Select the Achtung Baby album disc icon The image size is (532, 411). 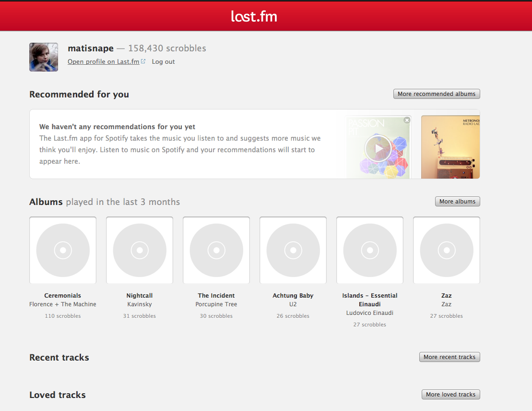pos(293,250)
